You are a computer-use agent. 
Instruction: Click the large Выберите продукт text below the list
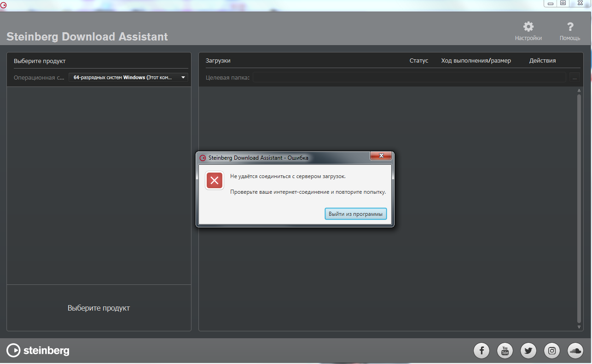[x=99, y=308]
